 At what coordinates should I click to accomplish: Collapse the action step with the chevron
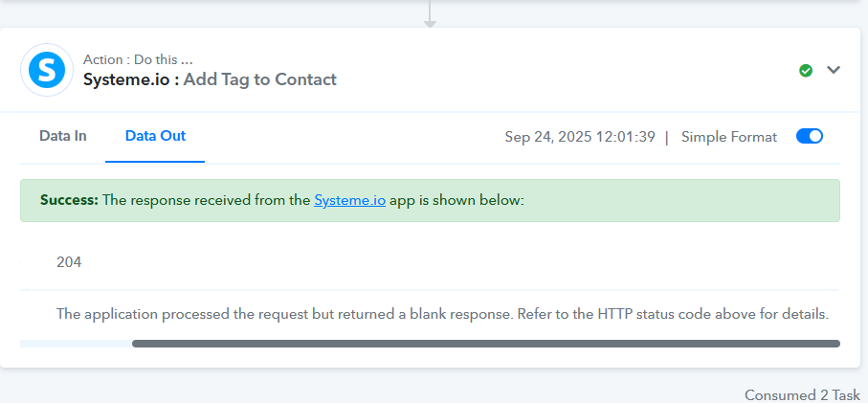(834, 70)
